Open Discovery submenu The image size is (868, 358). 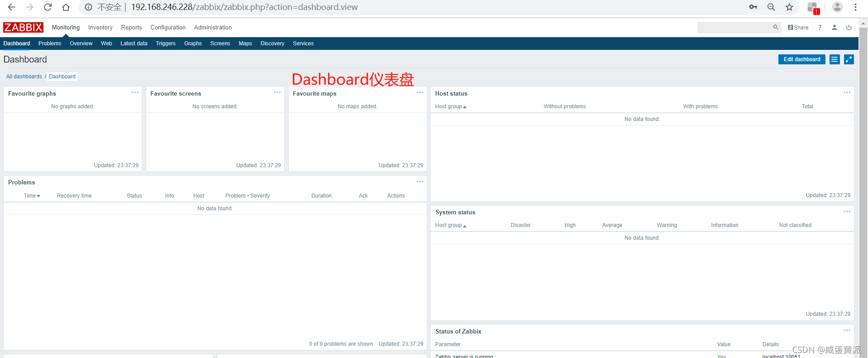[272, 44]
